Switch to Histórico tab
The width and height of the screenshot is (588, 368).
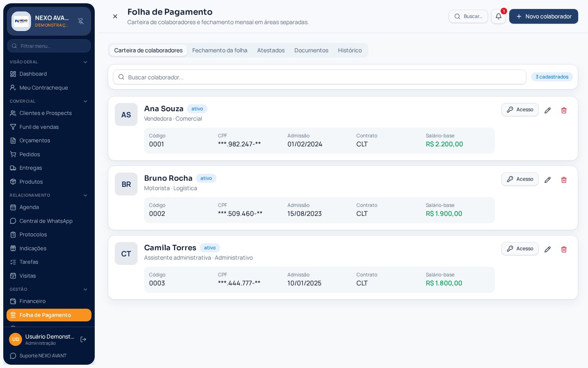click(350, 50)
